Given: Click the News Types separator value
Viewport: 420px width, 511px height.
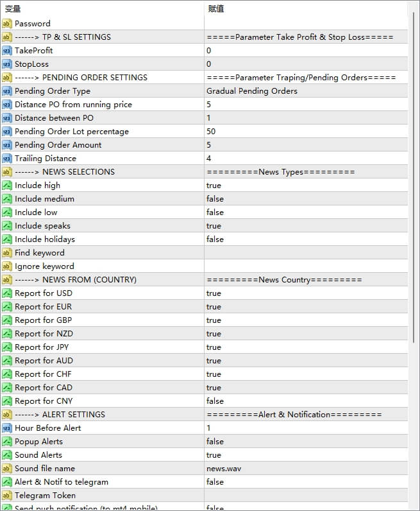Looking at the screenshot, I should click(281, 172).
